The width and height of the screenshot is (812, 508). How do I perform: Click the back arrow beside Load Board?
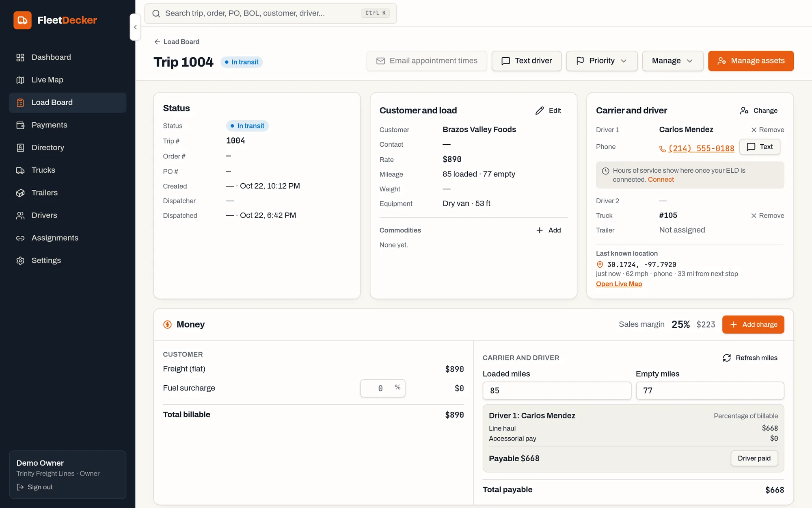(157, 42)
